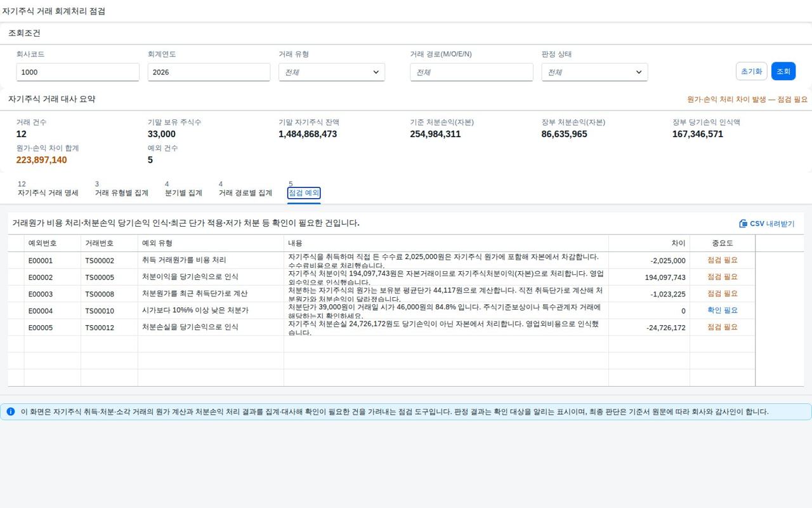Click the 조회조건 section title
The image size is (812, 508).
click(x=24, y=33)
